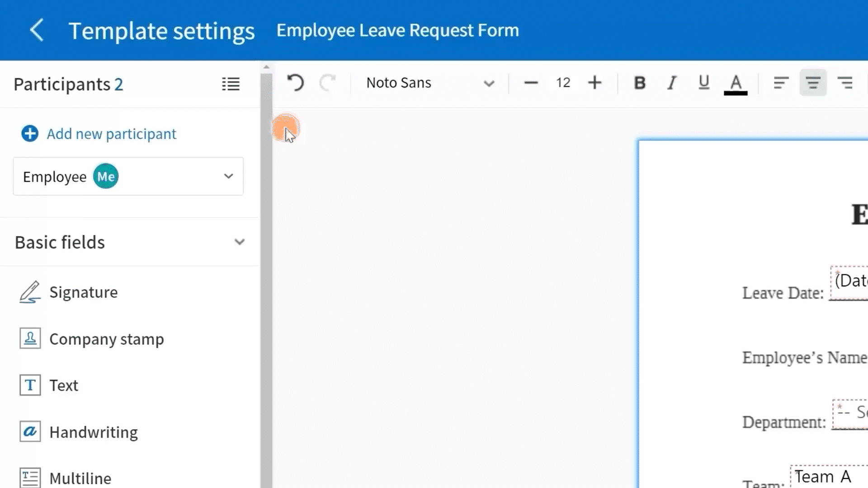Select the Signature field icon
868x488 pixels.
(x=30, y=292)
